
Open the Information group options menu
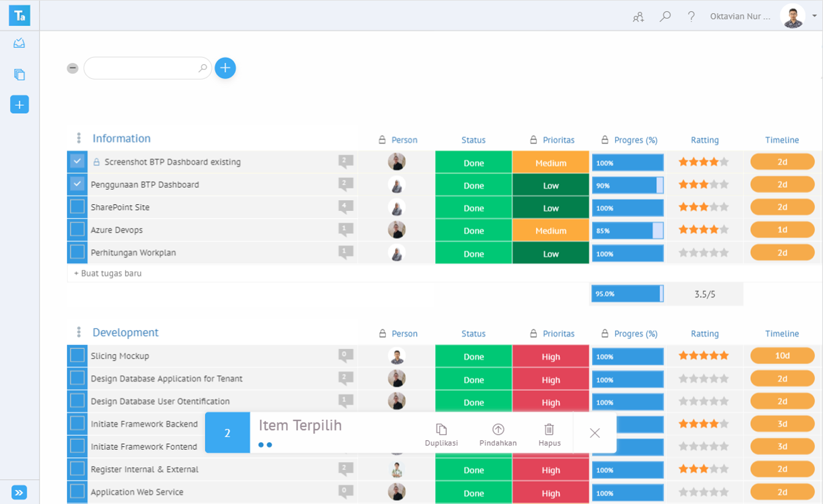click(x=78, y=138)
